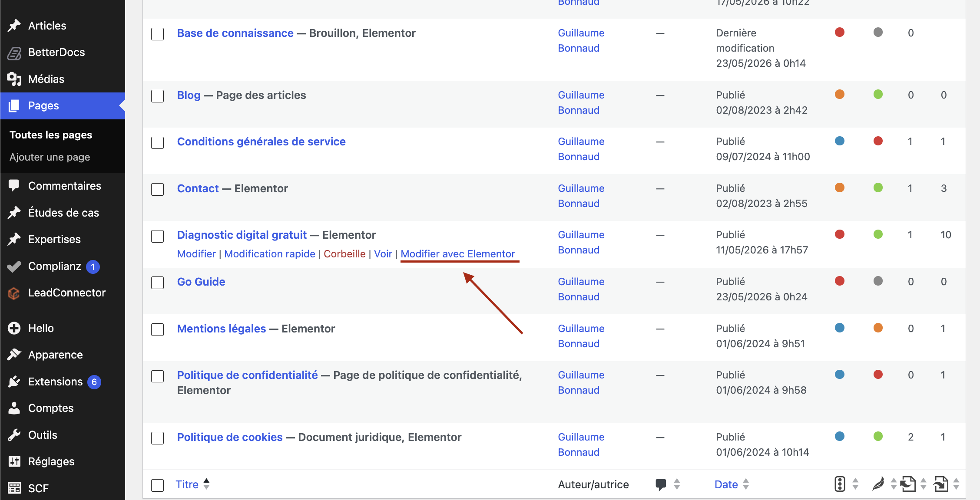The image size is (980, 500).
Task: Sort by Date using its sort arrows
Action: (x=746, y=484)
